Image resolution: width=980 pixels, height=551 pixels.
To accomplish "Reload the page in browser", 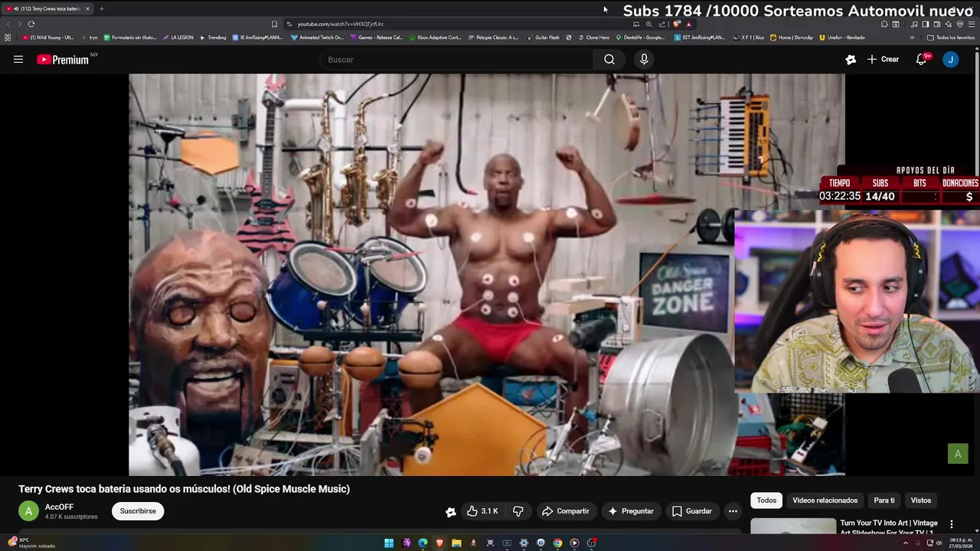I will point(31,24).
